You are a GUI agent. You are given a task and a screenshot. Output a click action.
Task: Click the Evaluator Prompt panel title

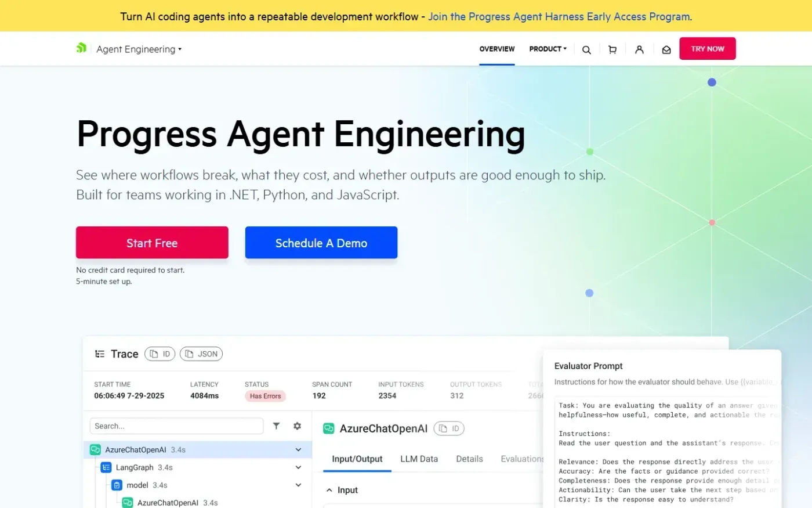[588, 366]
